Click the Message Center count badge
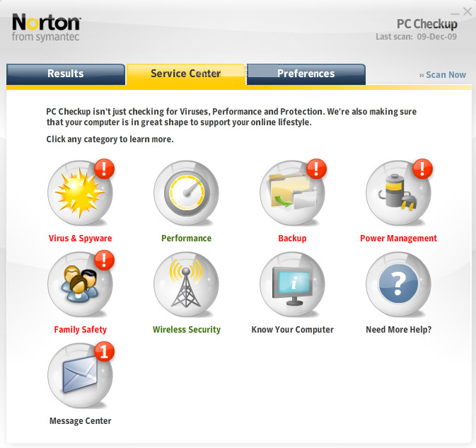476x448 pixels. click(104, 352)
